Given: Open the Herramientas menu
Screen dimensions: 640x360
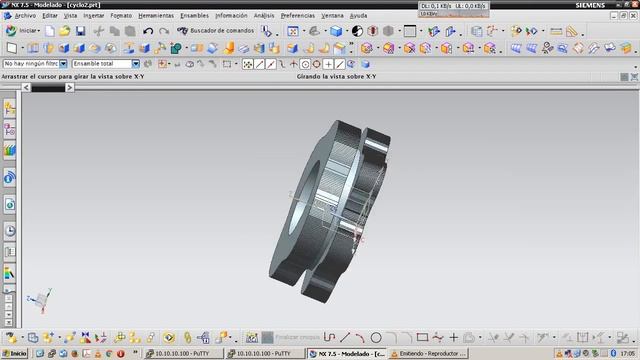Looking at the screenshot, I should click(156, 16).
